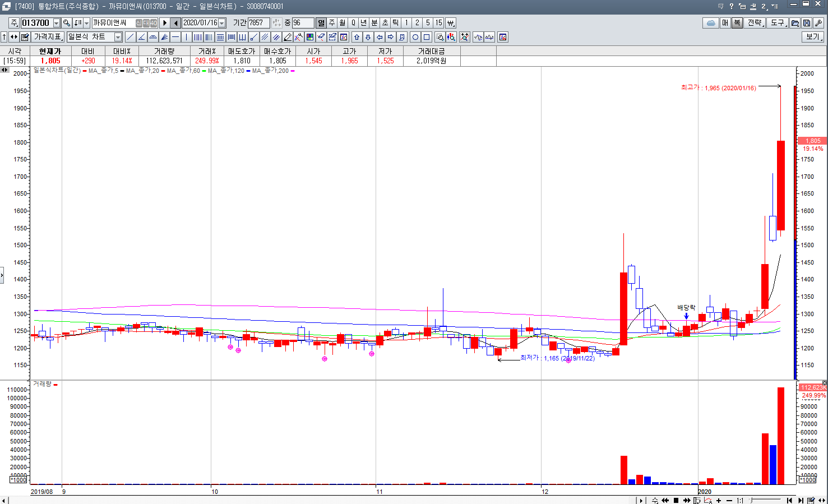
Task: Toggle weekly (주) chart period
Action: point(332,23)
